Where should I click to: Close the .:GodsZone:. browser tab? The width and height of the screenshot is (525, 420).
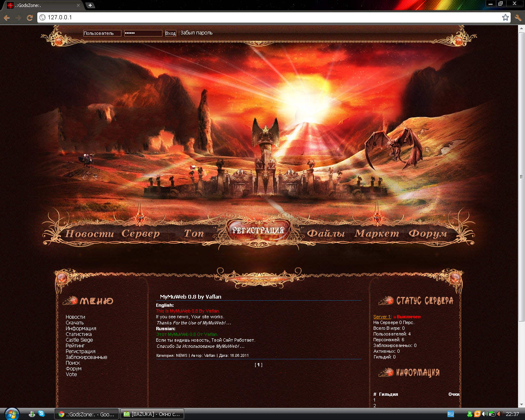pyautogui.click(x=78, y=5)
